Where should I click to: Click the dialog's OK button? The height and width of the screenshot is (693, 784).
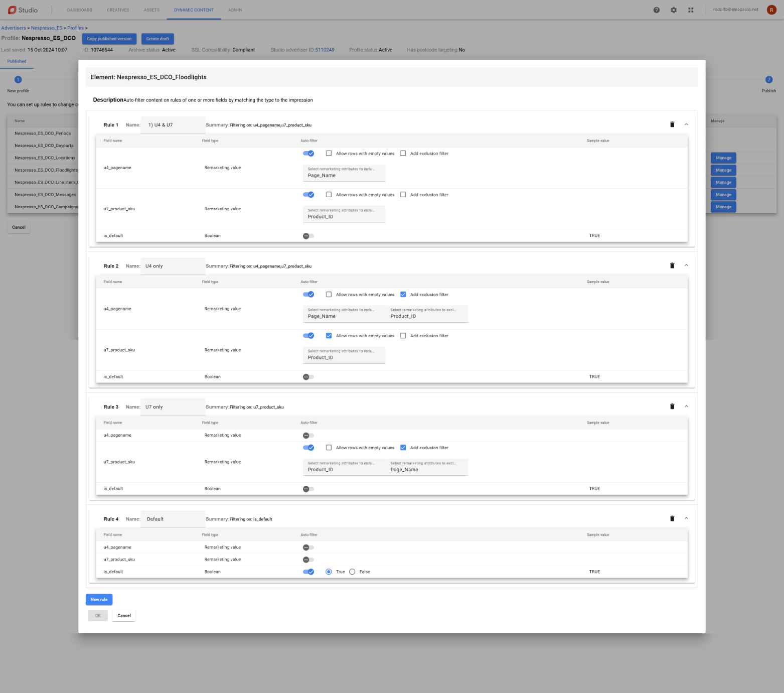98,616
